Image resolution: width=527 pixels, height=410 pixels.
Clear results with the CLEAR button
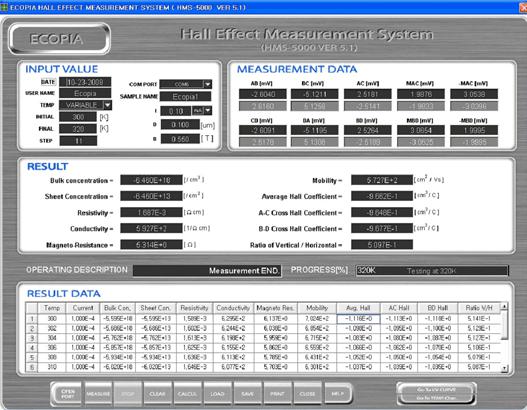point(158,394)
